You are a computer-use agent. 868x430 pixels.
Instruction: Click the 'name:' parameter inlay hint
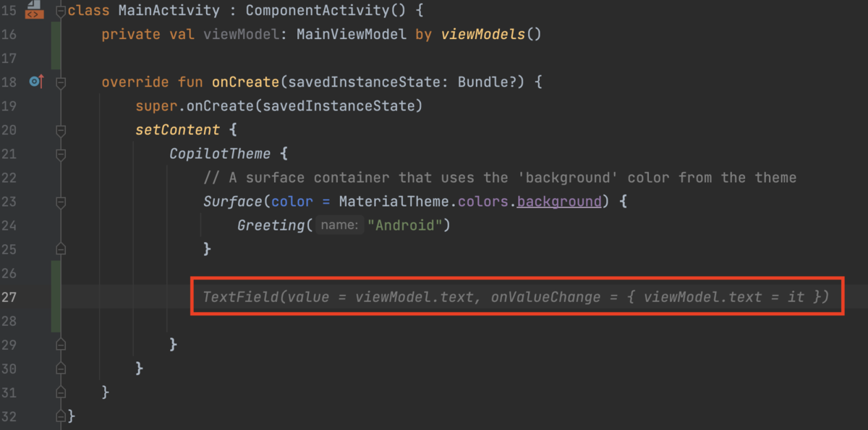[339, 225]
